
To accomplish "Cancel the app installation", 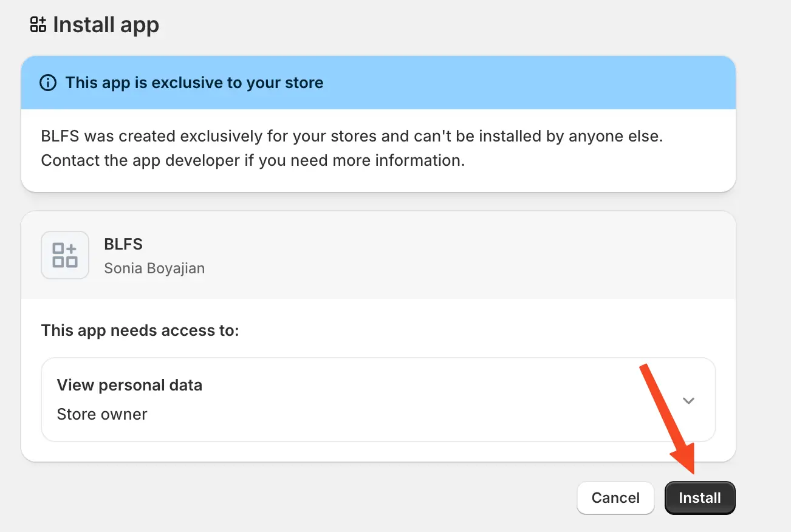I will point(615,497).
